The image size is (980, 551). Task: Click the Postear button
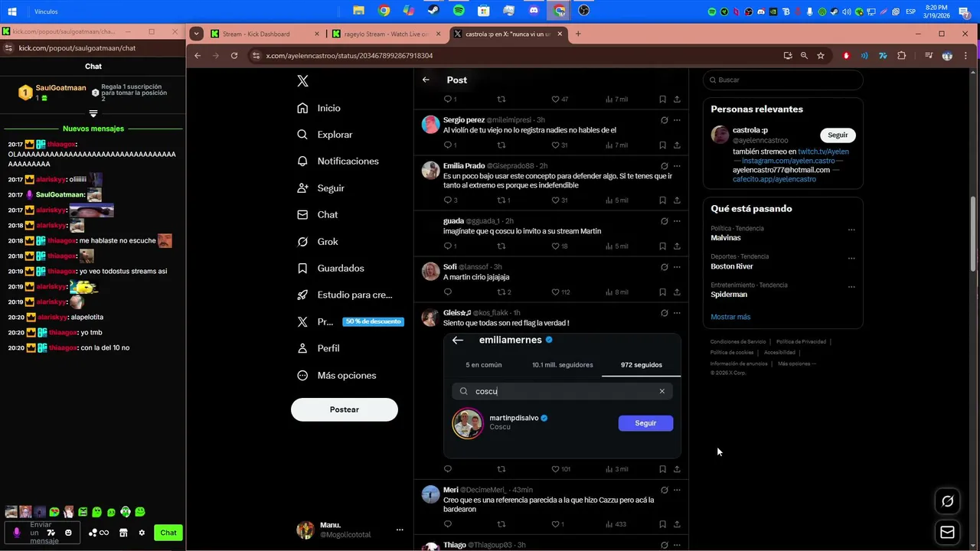pos(345,409)
